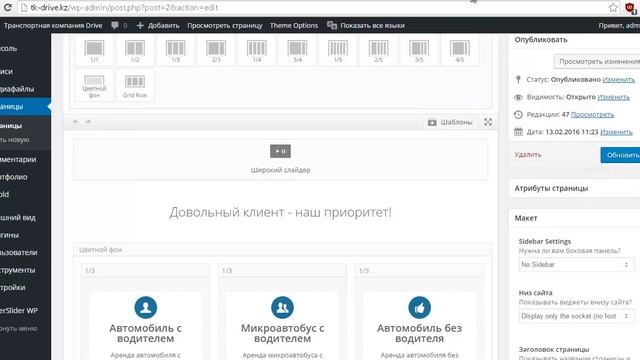
Task: Click Изменить link next to Статус
Action: tap(618, 80)
